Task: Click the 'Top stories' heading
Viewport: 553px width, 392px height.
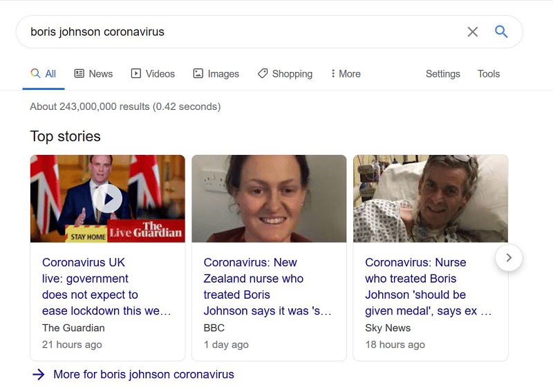Action: point(65,137)
